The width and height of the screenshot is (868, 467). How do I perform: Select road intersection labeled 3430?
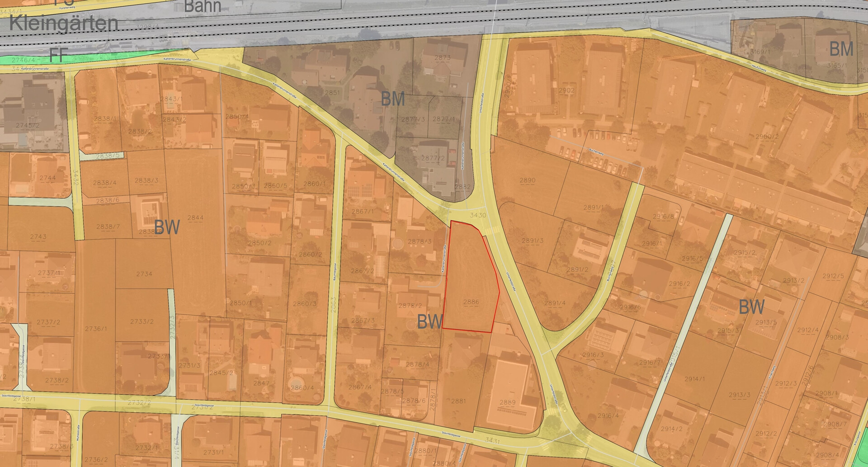click(478, 215)
